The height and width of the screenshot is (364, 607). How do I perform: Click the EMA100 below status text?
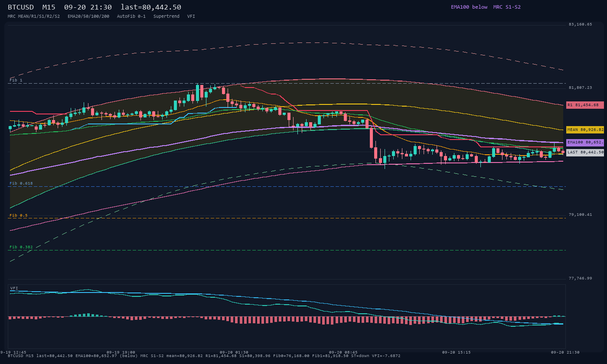[469, 7]
